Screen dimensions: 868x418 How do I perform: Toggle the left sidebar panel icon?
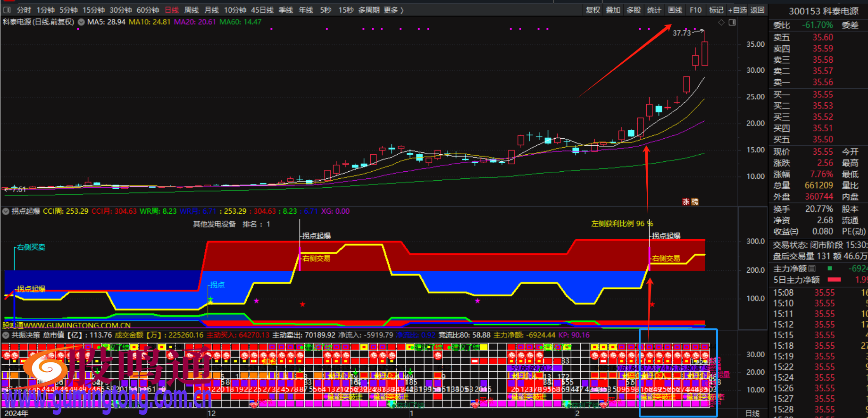coord(7,10)
